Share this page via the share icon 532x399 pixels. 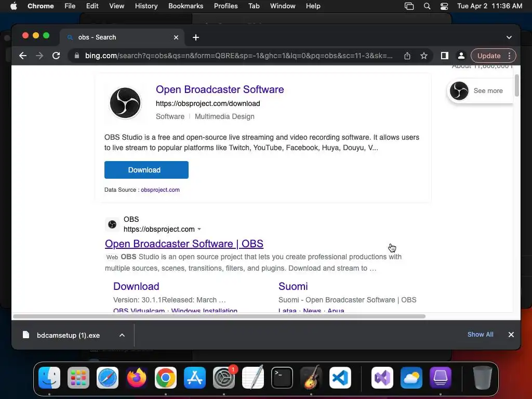click(407, 56)
